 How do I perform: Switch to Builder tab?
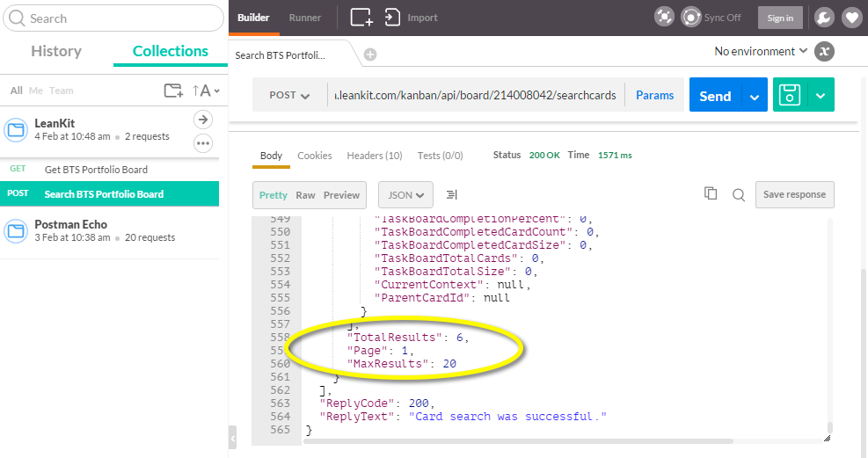(x=253, y=18)
